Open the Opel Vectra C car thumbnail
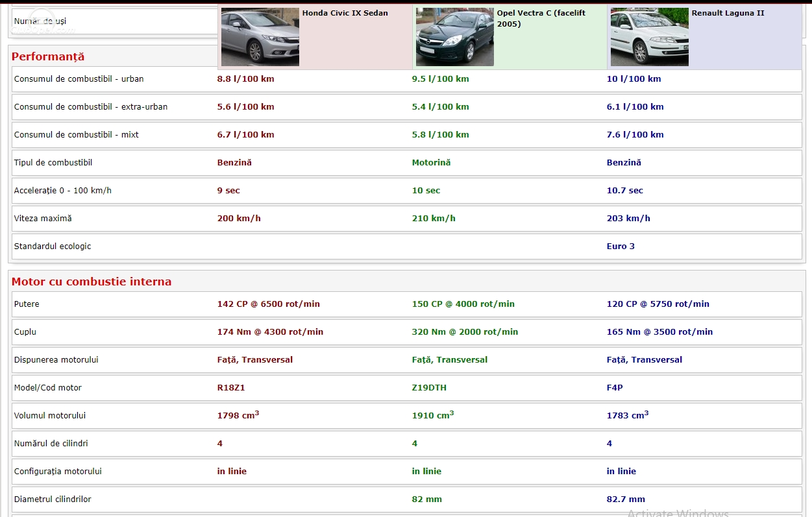Viewport: 812px width, 517px height. 455,37
